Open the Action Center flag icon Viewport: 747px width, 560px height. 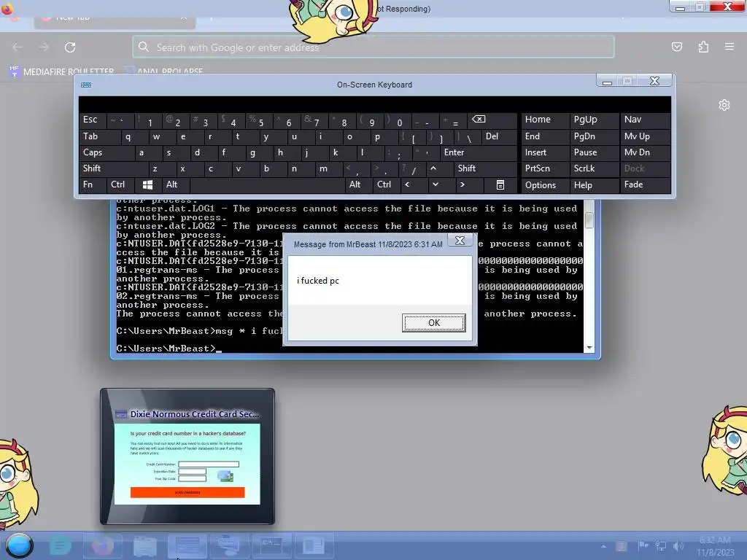click(643, 546)
